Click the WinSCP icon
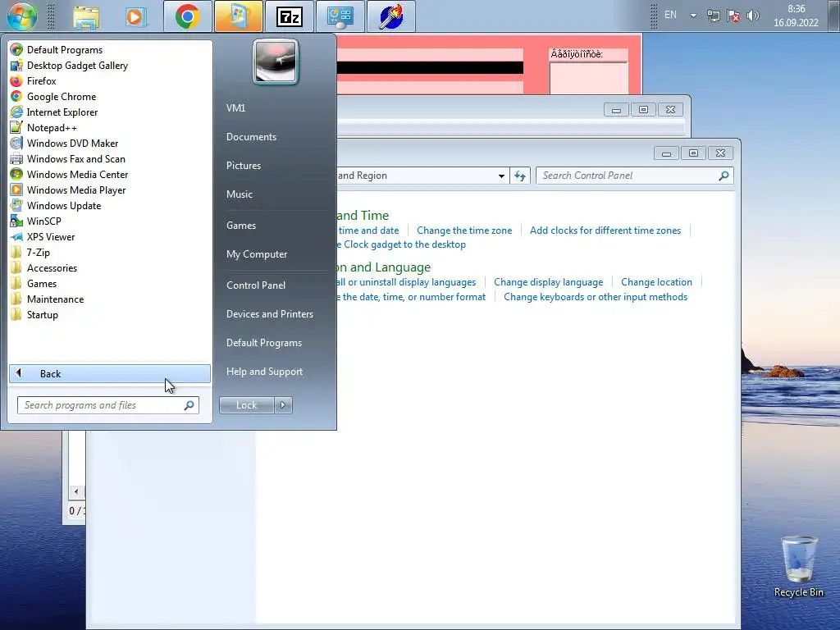Image resolution: width=840 pixels, height=630 pixels. (x=16, y=221)
